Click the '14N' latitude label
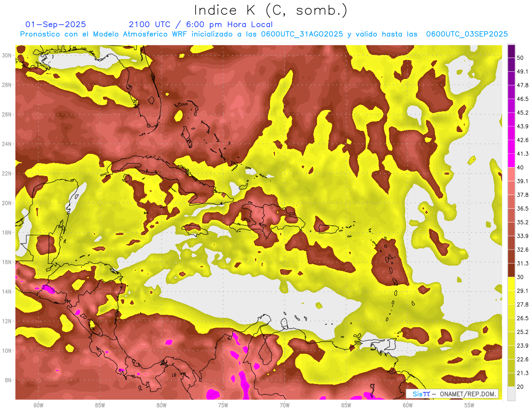This screenshot has height=411, width=532. tap(7, 291)
